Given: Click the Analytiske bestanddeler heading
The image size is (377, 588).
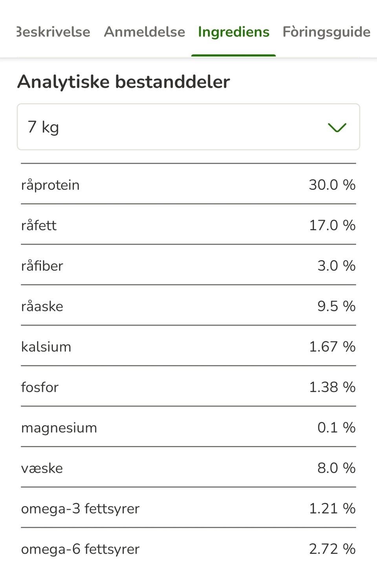Looking at the screenshot, I should 124,82.
